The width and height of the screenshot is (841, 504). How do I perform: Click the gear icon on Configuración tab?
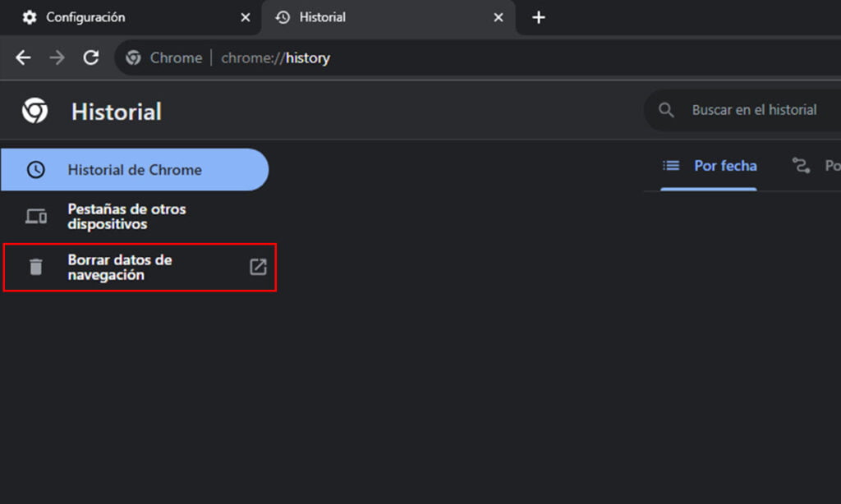point(30,17)
